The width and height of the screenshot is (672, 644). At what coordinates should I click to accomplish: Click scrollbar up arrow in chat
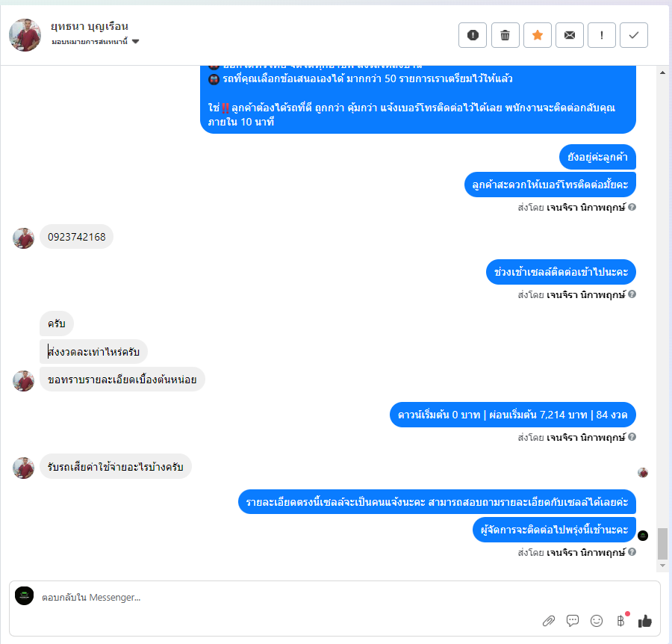coord(662,72)
